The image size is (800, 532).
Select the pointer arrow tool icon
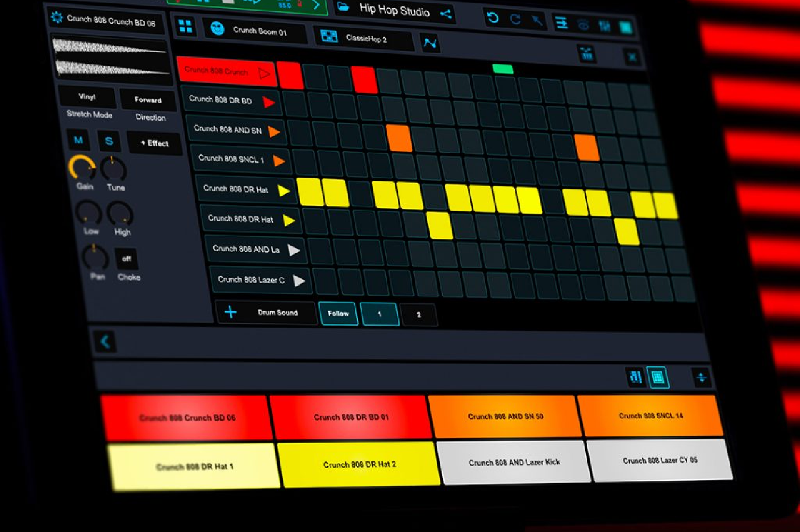click(x=537, y=21)
